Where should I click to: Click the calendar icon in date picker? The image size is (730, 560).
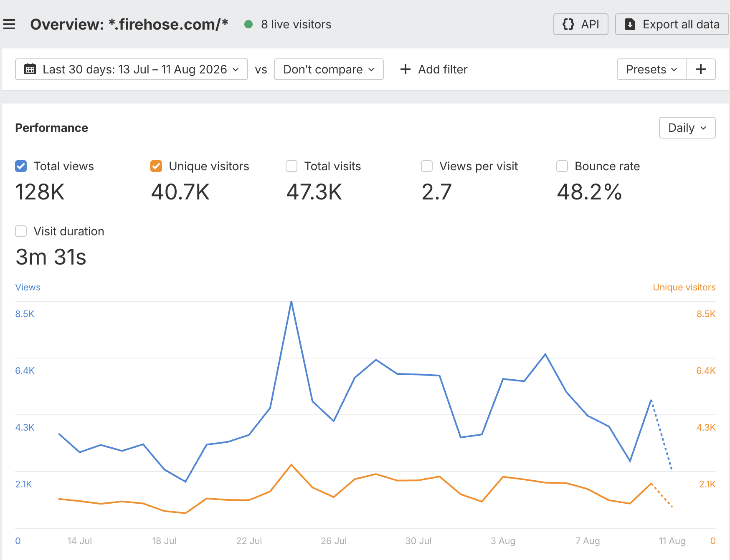30,69
